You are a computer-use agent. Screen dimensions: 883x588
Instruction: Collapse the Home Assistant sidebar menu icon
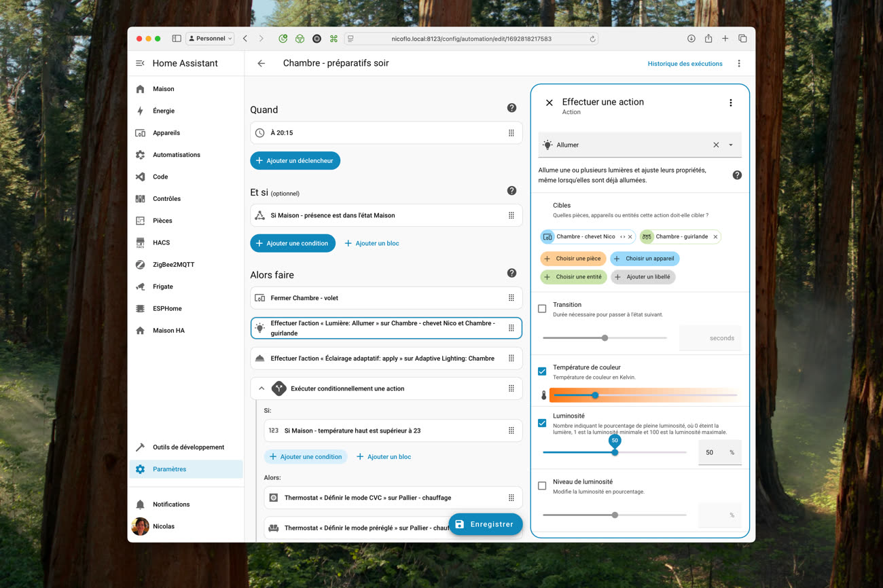pos(140,63)
